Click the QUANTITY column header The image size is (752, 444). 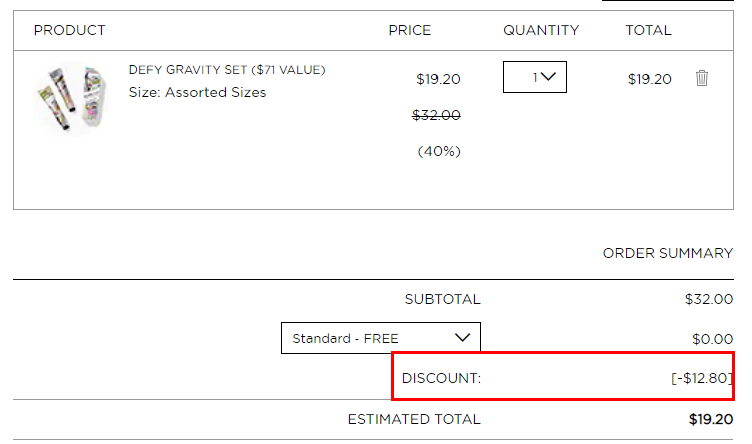pos(541,30)
